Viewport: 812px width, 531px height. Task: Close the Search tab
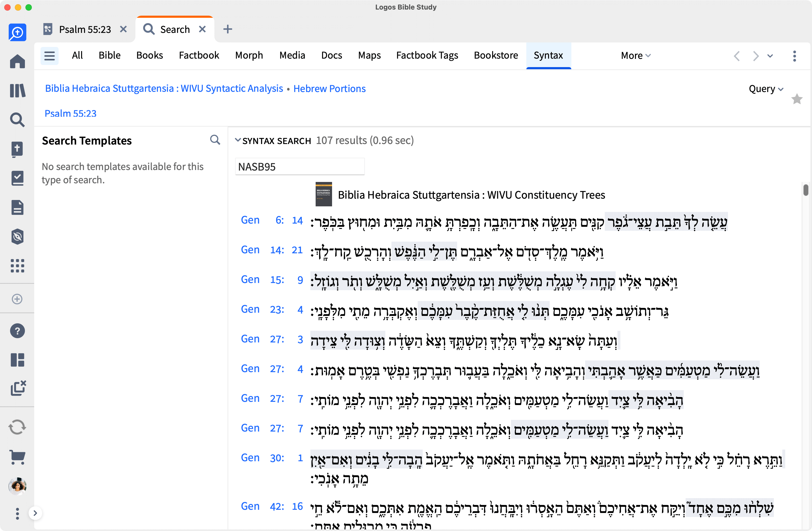coord(202,29)
